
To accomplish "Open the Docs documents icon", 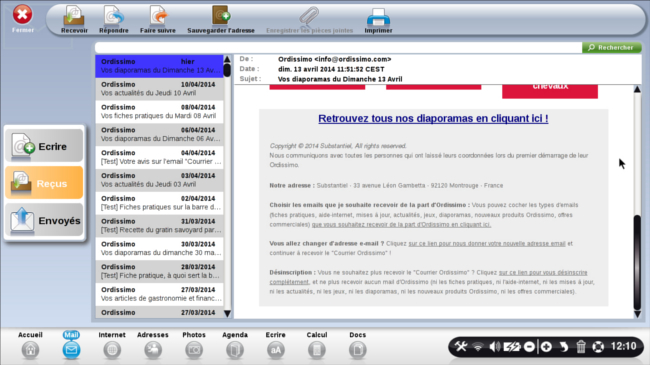I will click(357, 350).
